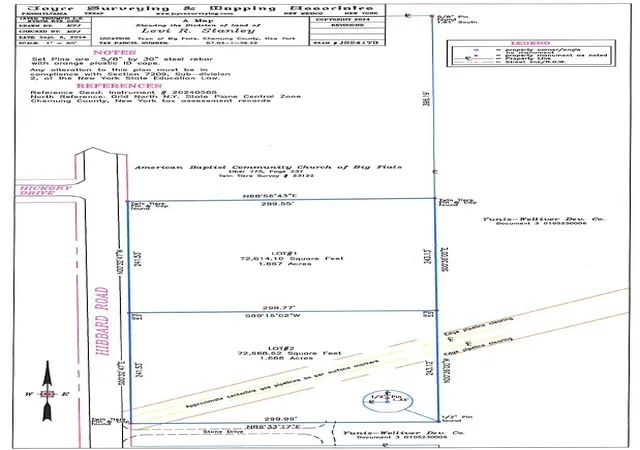
Task: Click the circled 1/2" pin detail callout
Action: [387, 401]
